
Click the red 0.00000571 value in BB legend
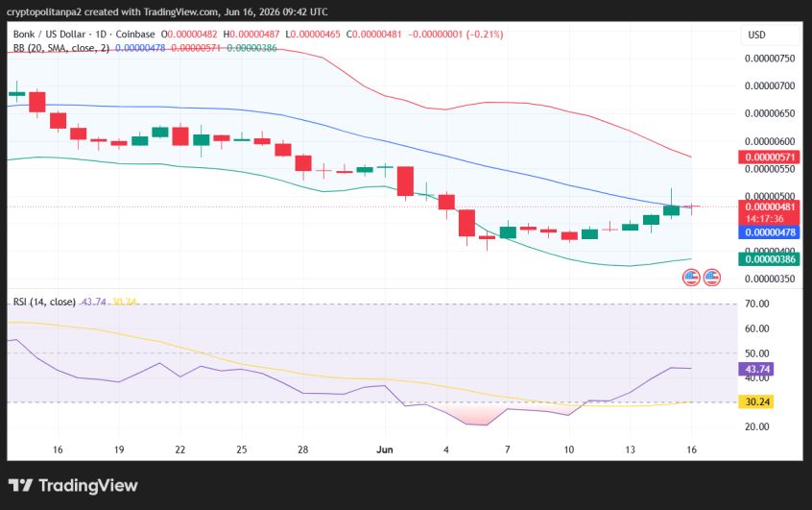[x=196, y=48]
